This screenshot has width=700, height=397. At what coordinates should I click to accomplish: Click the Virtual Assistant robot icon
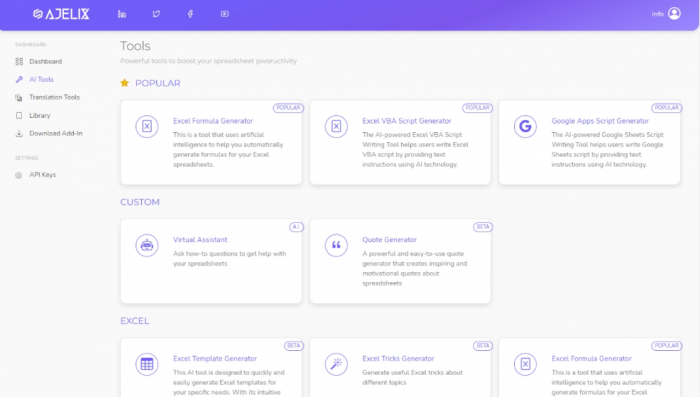147,245
